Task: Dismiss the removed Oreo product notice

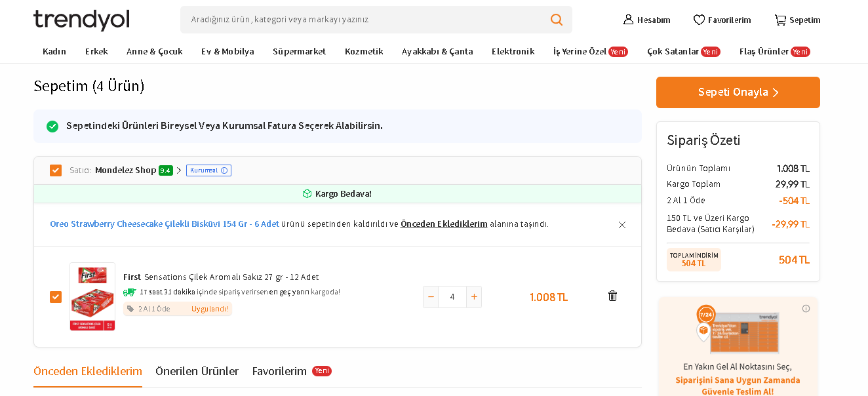Action: click(622, 225)
